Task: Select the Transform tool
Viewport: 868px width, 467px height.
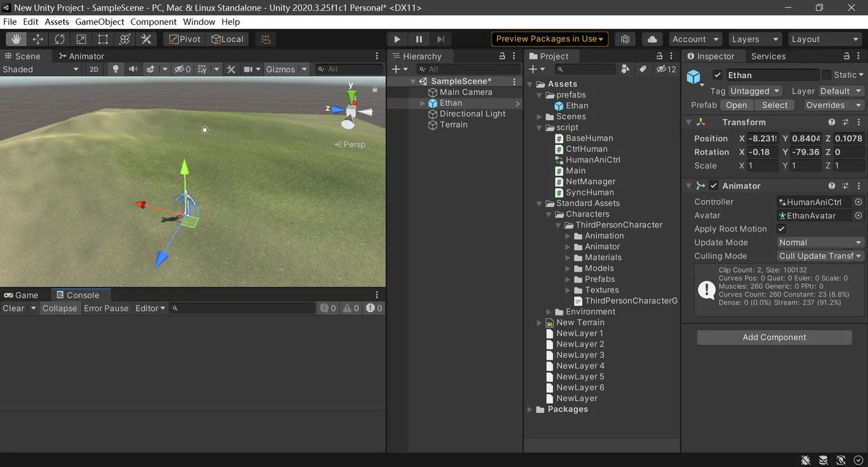Action: [125, 39]
